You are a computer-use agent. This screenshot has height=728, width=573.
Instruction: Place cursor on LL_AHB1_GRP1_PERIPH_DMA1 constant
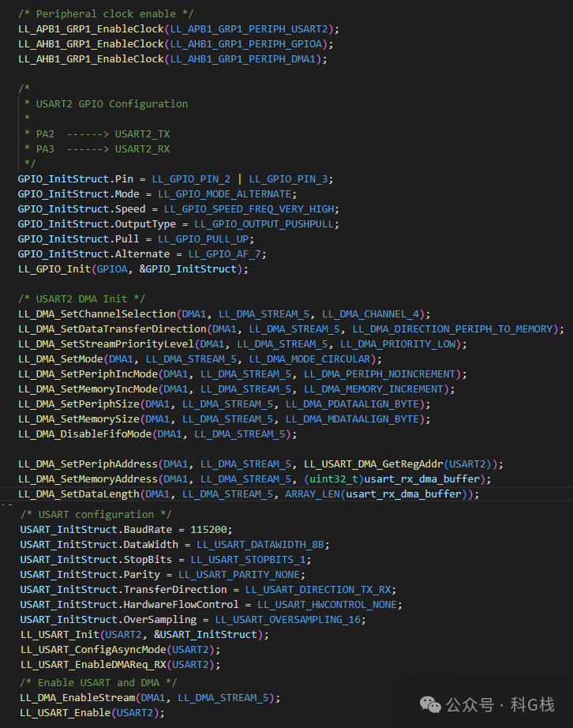click(243, 59)
